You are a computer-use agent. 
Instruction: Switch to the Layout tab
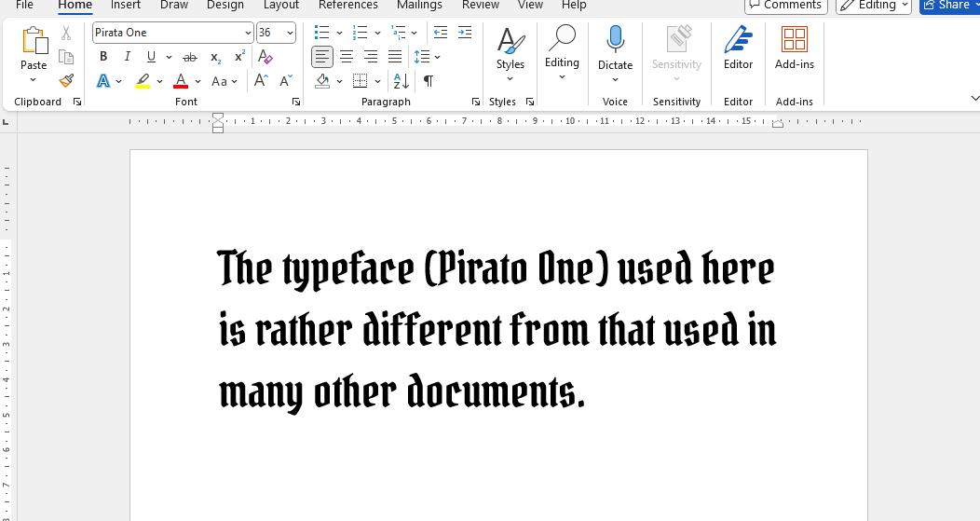click(x=281, y=5)
